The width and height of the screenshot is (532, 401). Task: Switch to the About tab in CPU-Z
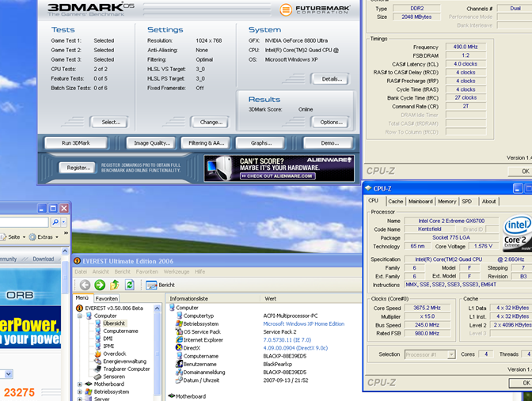coord(489,202)
